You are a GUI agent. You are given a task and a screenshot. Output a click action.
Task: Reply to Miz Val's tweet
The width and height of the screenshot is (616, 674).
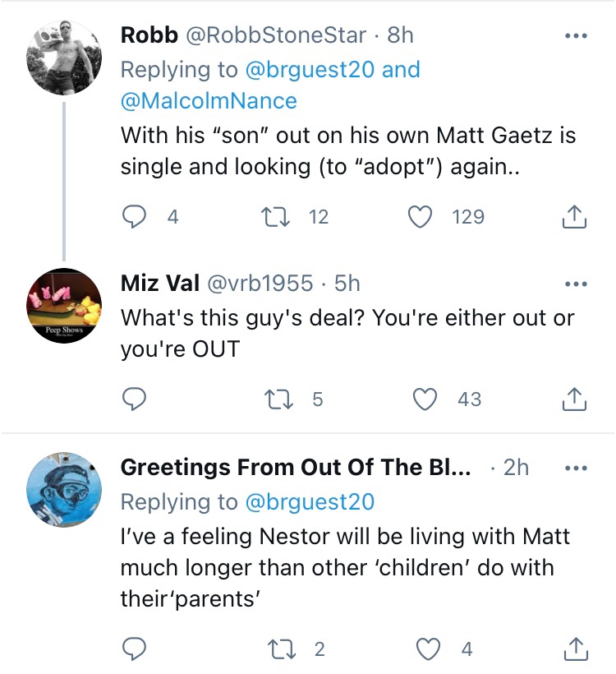tap(135, 399)
